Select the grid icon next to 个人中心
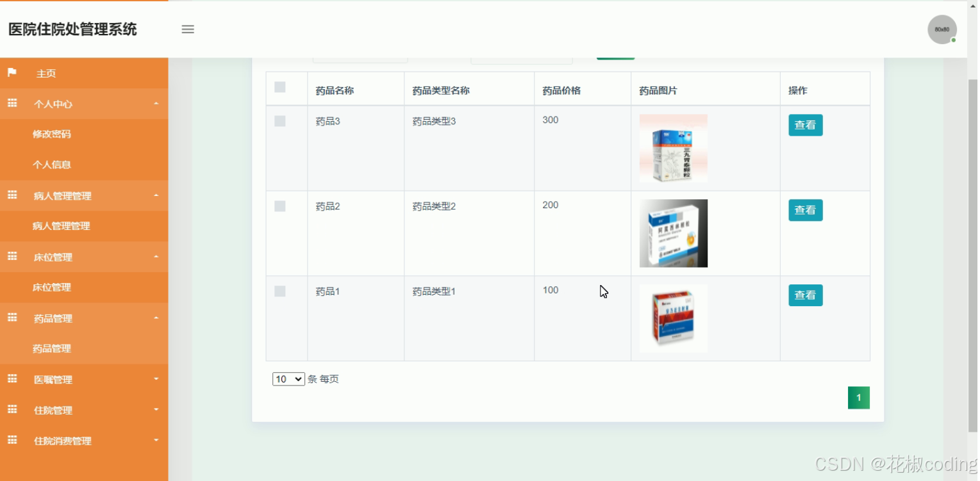The image size is (980, 481). coord(12,103)
